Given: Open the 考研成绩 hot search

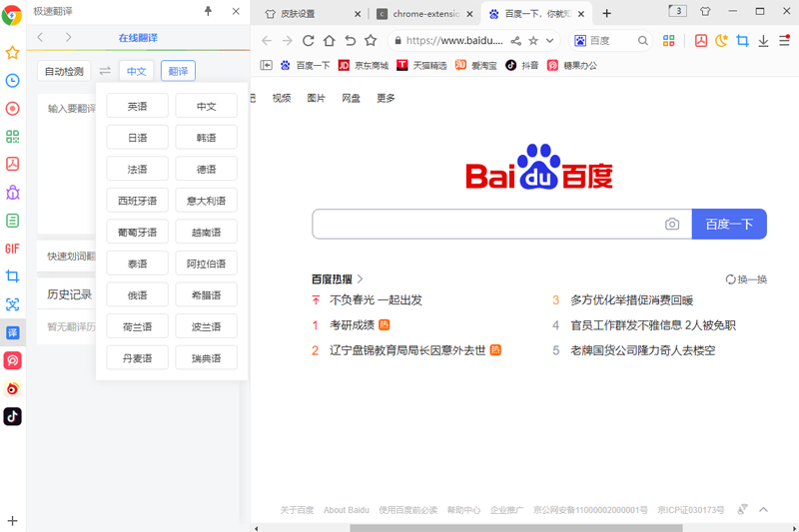Looking at the screenshot, I should pos(353,324).
